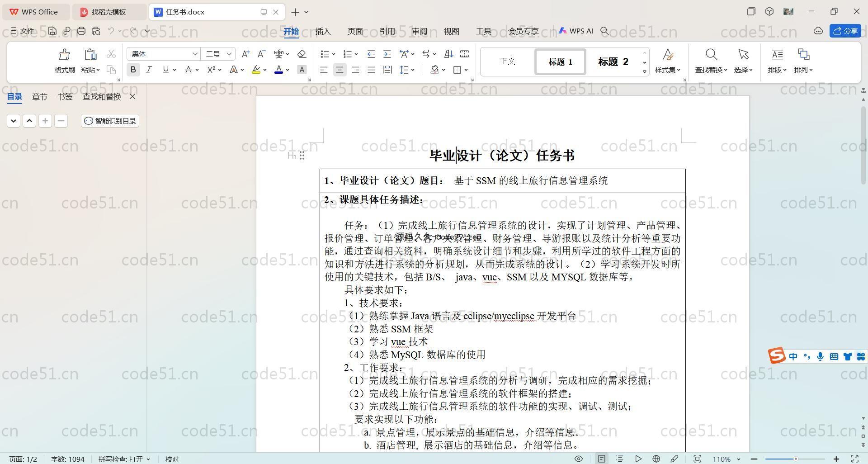Open the 插入 (Insert) ribbon tab
Screen dimensions: 868x464
pyautogui.click(x=323, y=31)
